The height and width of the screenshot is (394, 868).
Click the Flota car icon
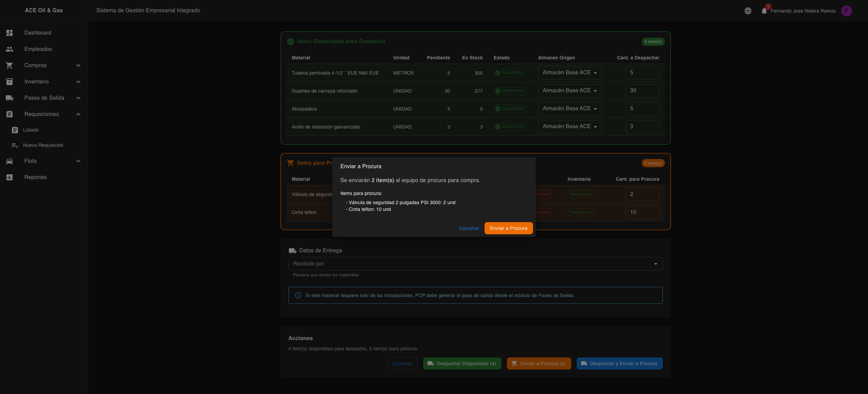point(9,161)
